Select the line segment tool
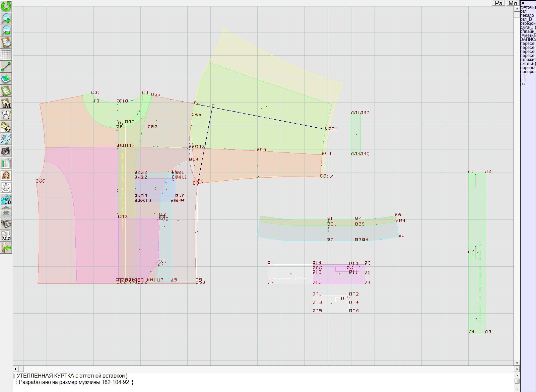The image size is (536, 392). click(x=6, y=67)
